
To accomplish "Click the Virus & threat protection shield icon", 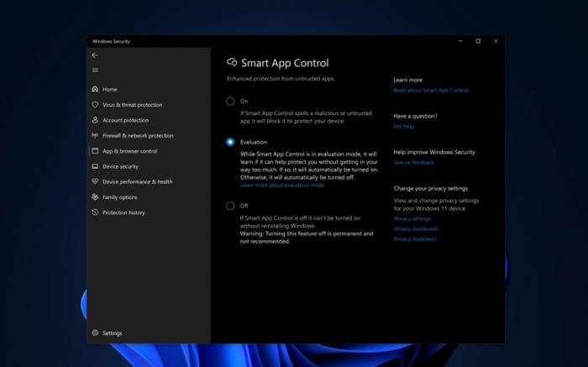I will 95,105.
